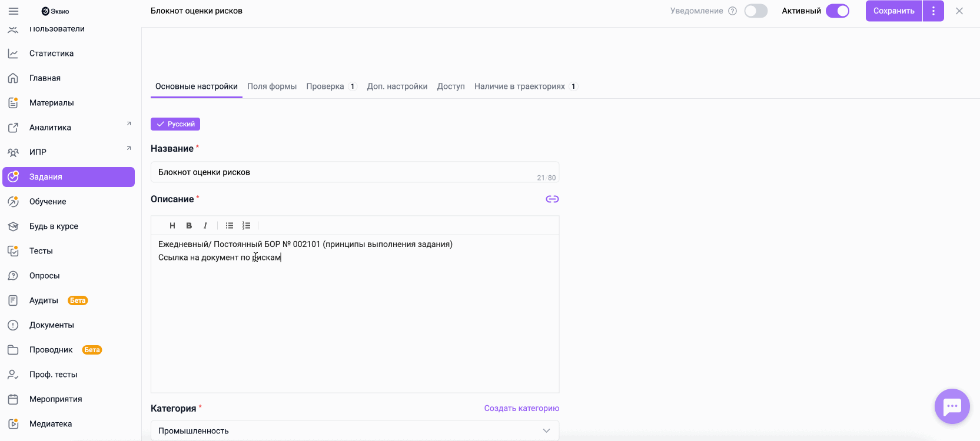Expand the Категория dropdown Промышленность
The width and height of the screenshot is (980, 441).
tap(354, 431)
